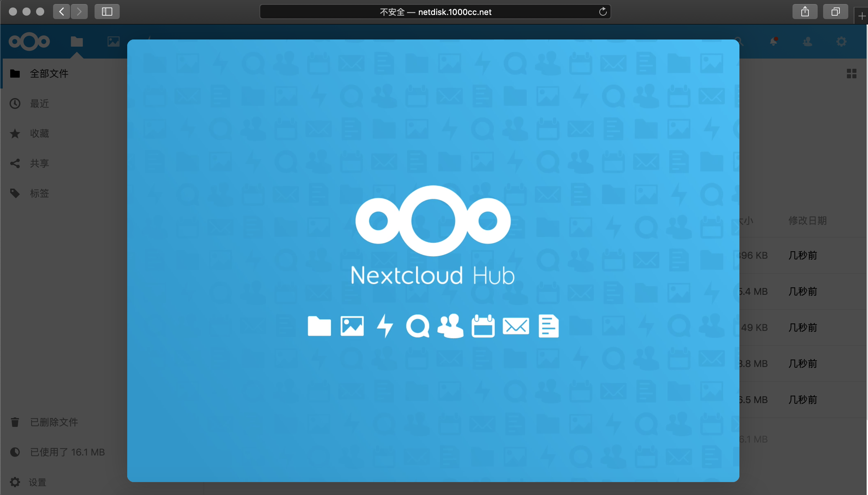Toggle the Safari sidebar button
This screenshot has height=495, width=868.
pos(107,12)
